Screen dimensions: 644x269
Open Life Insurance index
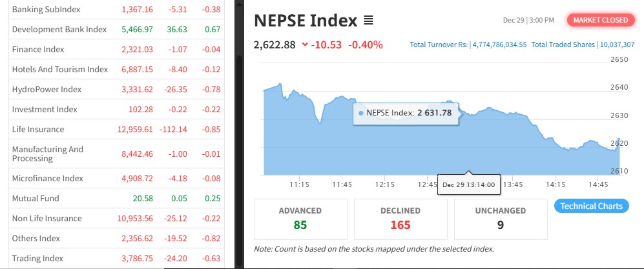38,129
